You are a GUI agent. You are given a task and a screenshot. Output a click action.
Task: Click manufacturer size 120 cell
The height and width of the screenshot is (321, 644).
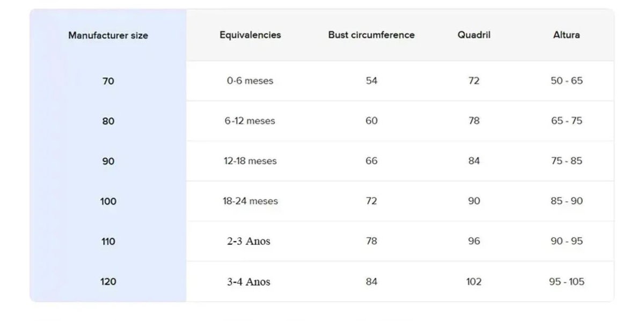pyautogui.click(x=108, y=281)
